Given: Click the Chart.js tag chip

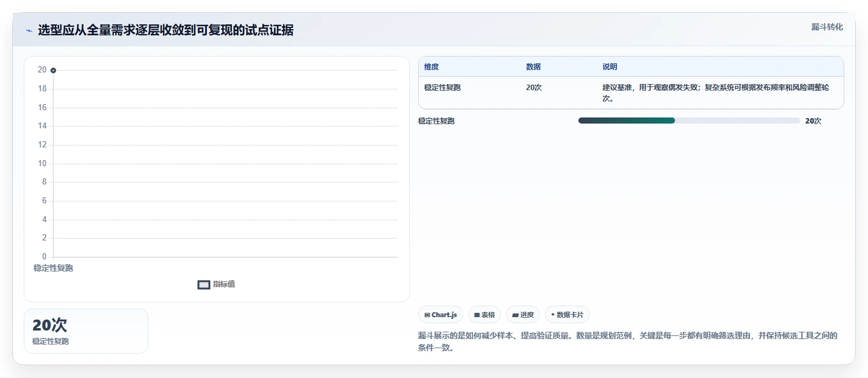Looking at the screenshot, I should pos(441,315).
